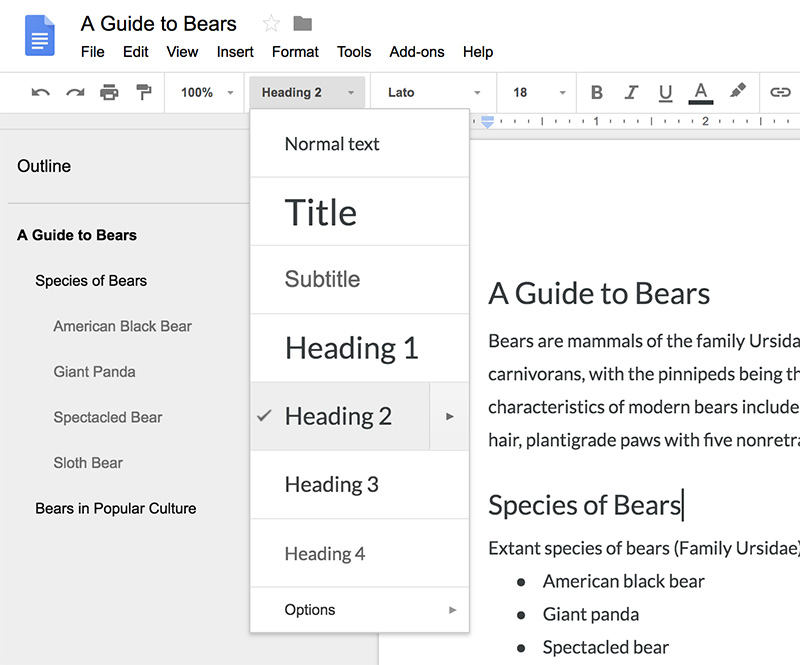Choose Heading 1 from the styles list
This screenshot has width=800, height=665.
point(351,348)
